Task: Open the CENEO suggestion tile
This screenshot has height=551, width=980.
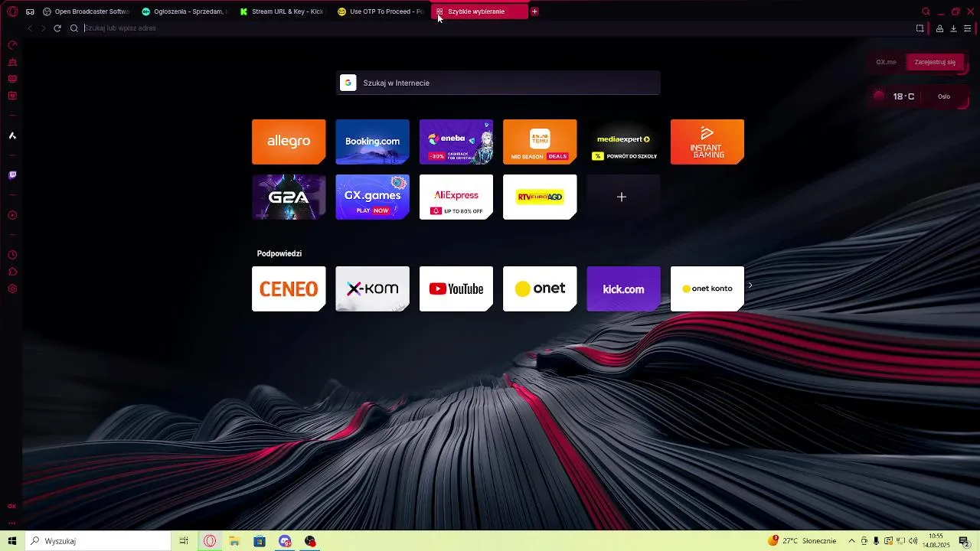Action: 289,289
